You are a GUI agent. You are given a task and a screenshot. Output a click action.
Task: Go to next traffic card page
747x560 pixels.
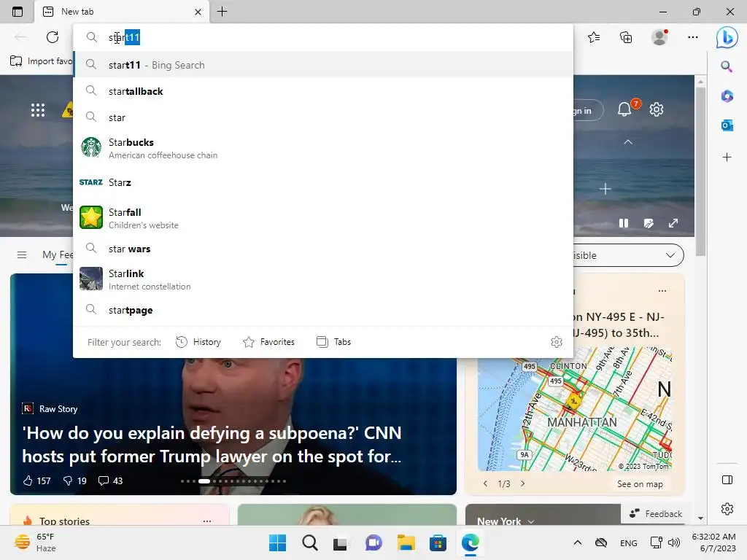click(x=522, y=483)
